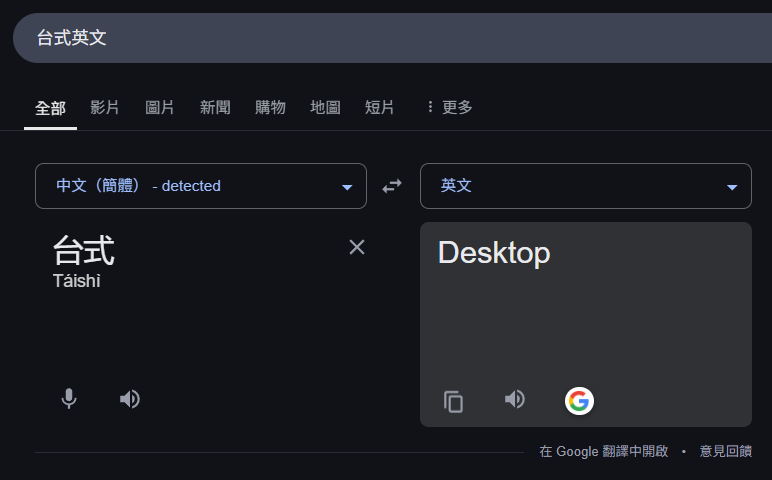772x480 pixels.
Task: Click the source text 台式
Action: click(x=84, y=250)
